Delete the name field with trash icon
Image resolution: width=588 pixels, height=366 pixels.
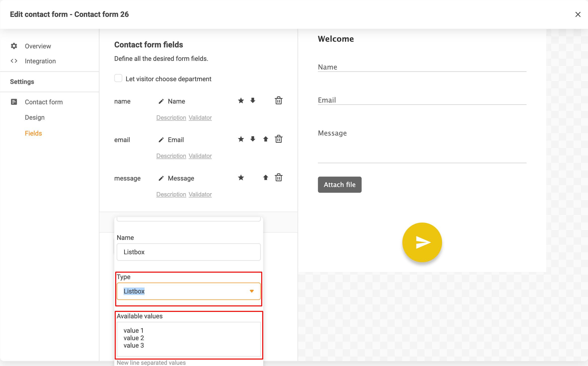(x=278, y=101)
